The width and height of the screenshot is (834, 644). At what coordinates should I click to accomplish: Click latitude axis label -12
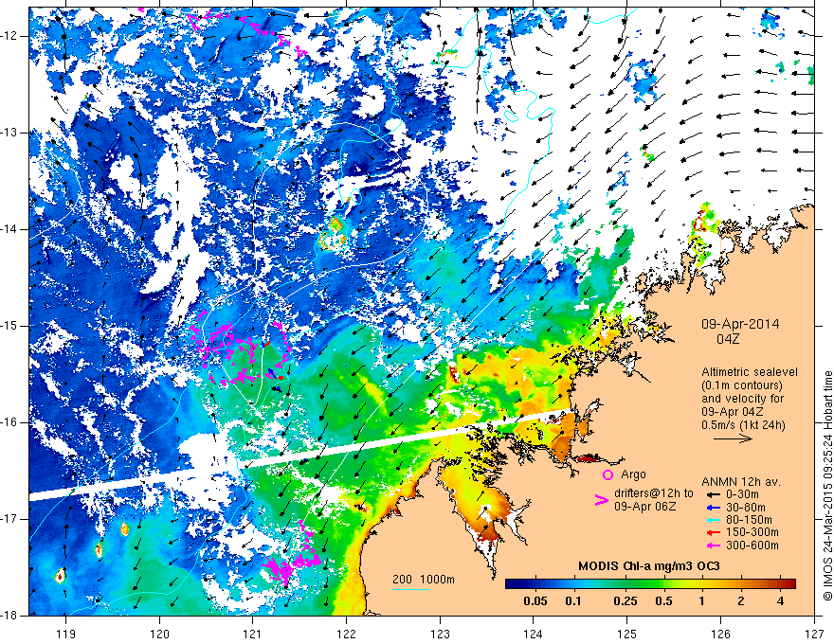point(9,36)
